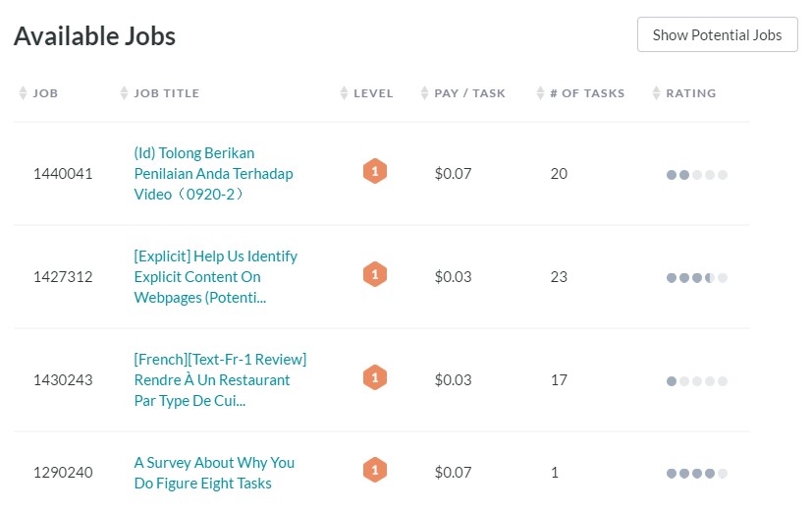Screen dimensions: 812x513
Task: Show Potential Jobs
Action: tap(717, 34)
